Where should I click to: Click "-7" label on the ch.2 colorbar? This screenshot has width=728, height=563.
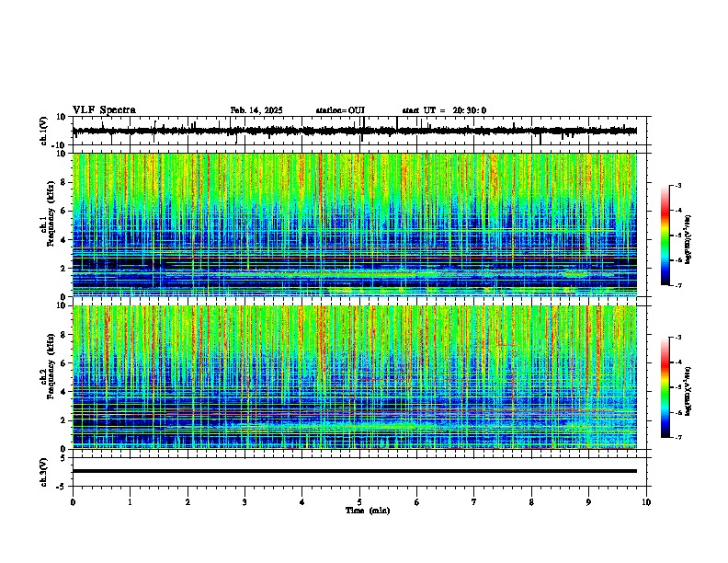pyautogui.click(x=677, y=437)
